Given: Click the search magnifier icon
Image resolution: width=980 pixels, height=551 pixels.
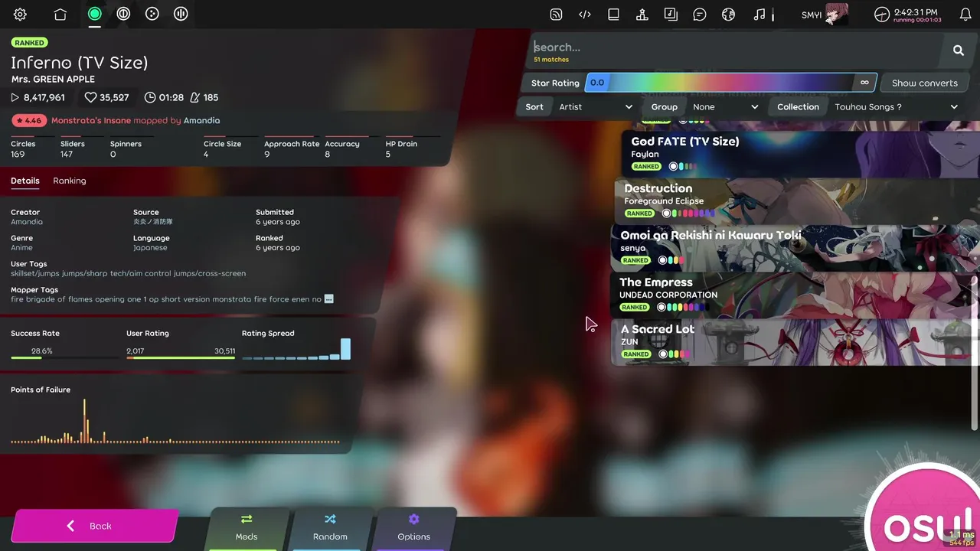Looking at the screenshot, I should click(x=959, y=51).
